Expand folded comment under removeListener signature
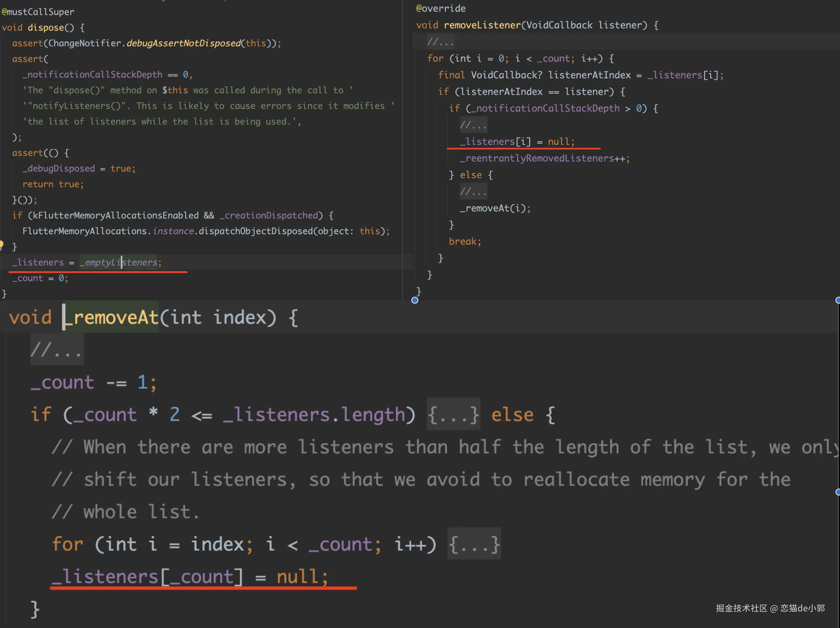840x628 pixels. pos(440,42)
